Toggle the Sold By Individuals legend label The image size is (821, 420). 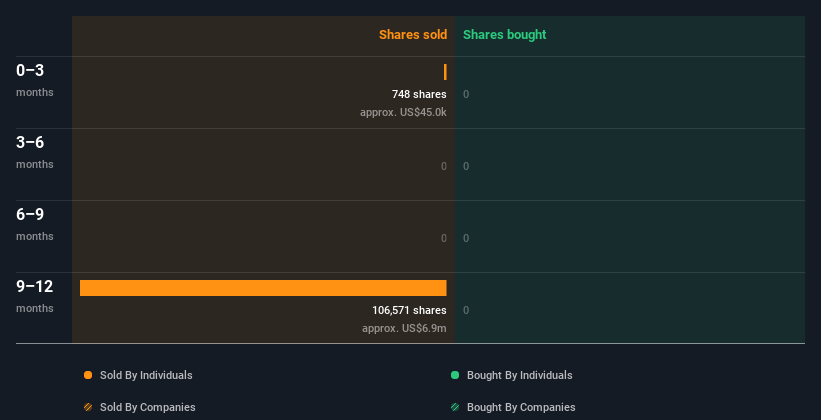(x=146, y=375)
